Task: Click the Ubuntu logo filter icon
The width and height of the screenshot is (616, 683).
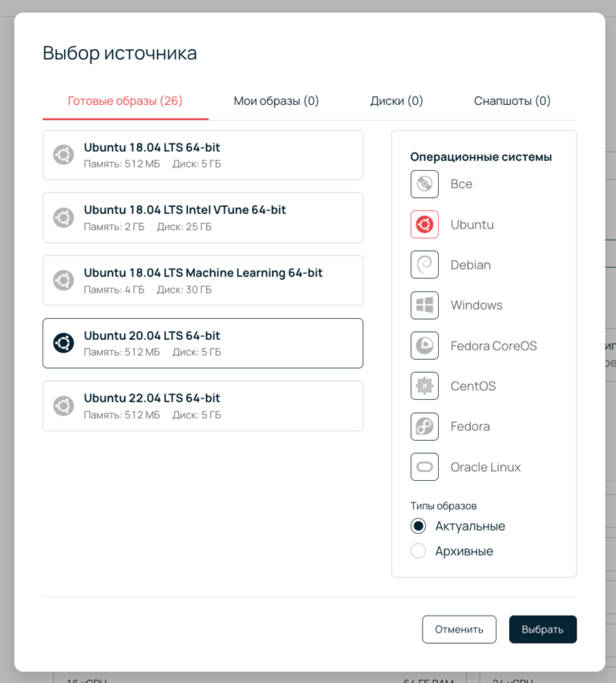Action: (x=424, y=224)
